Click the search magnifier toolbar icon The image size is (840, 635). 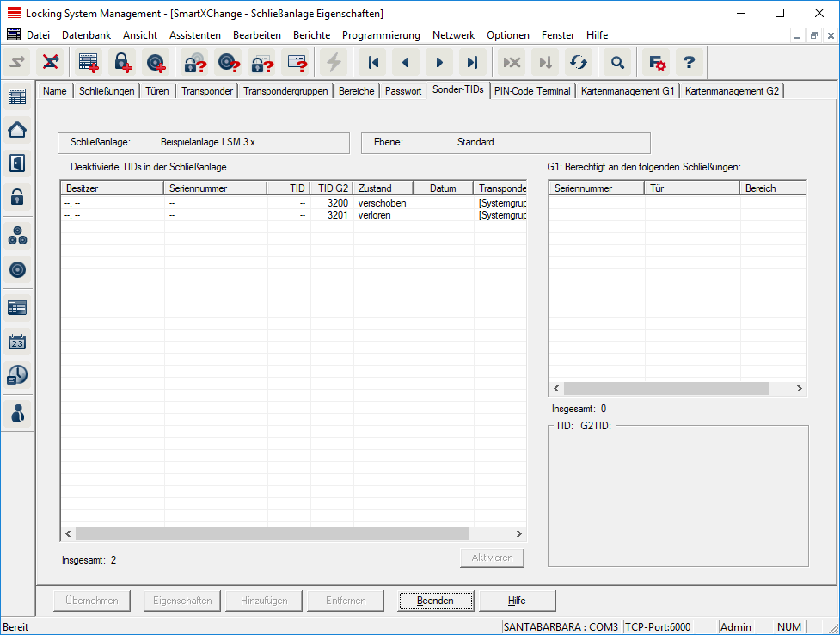coord(616,62)
